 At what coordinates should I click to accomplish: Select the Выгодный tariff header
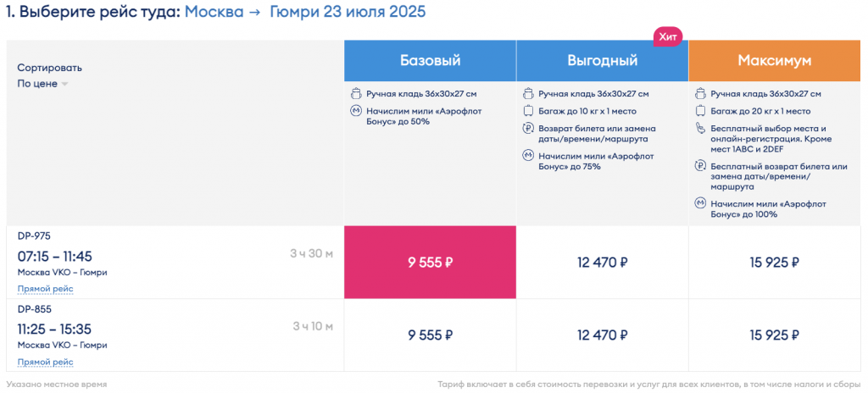pos(602,61)
